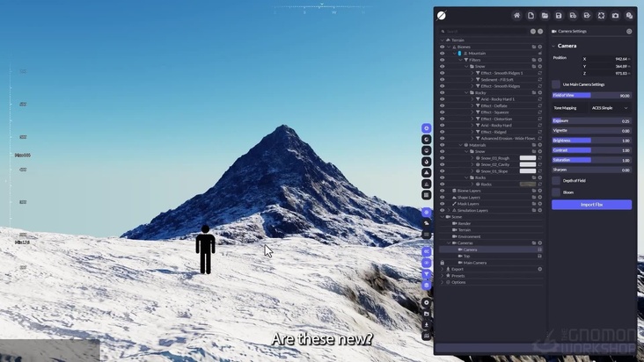Image resolution: width=644 pixels, height=362 pixels.
Task: Expand the Presets section
Action: [x=443, y=276]
